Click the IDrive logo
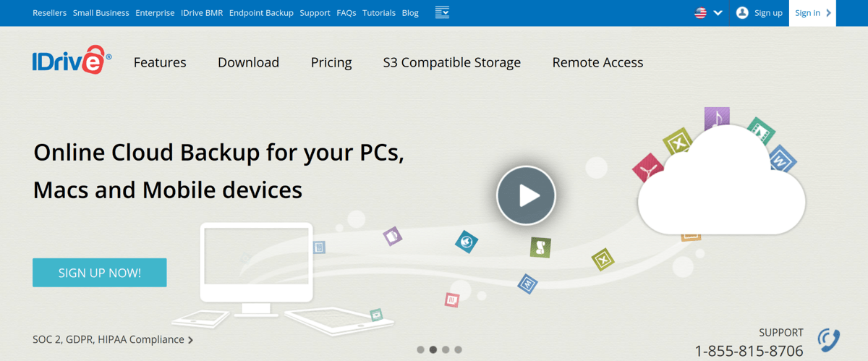868x361 pixels. click(72, 61)
